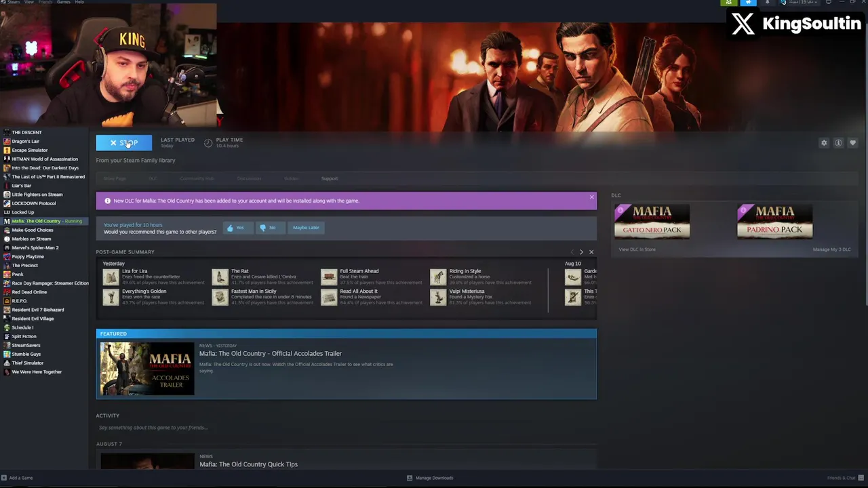Open Friends & Chat panel
Screen dimensions: 868x488
845,478
